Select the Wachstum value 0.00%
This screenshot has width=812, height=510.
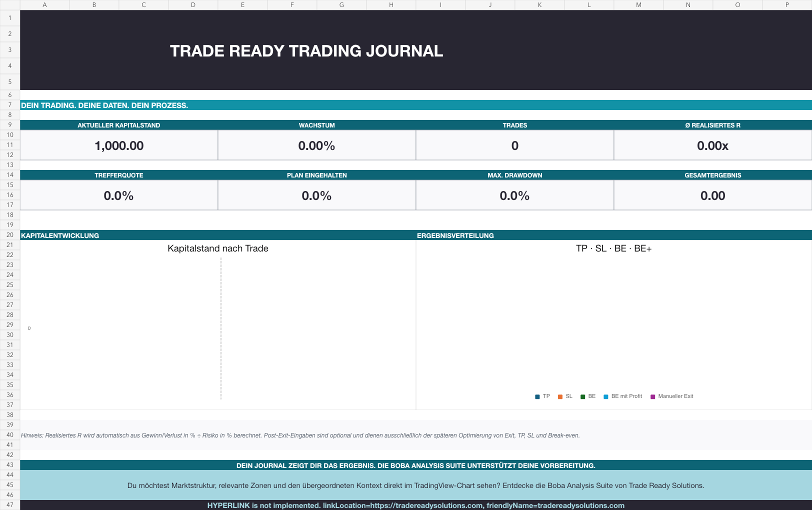click(316, 145)
